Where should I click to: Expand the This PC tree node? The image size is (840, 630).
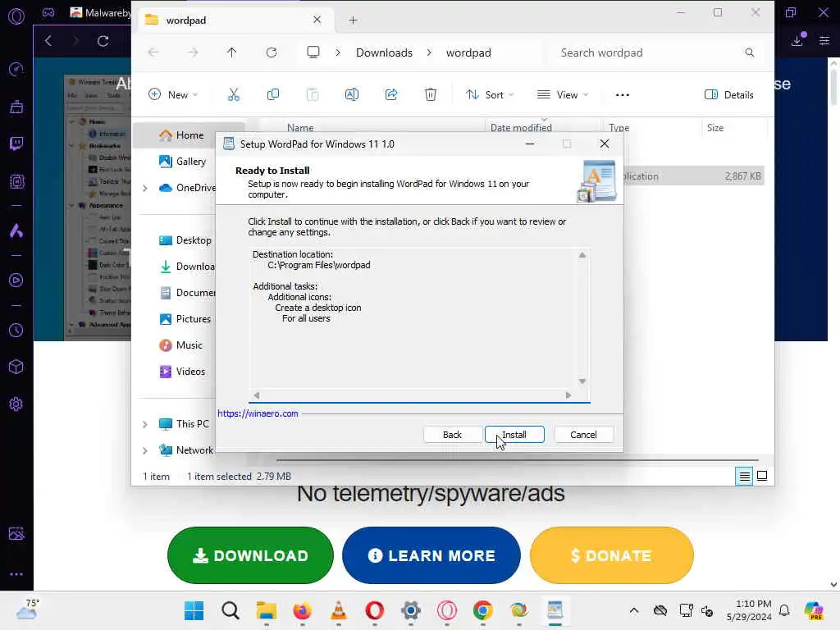(144, 424)
